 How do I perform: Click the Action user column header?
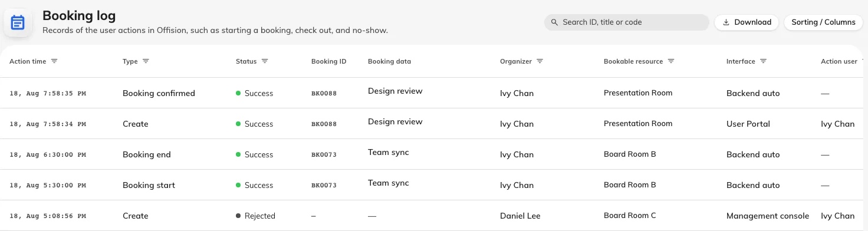click(839, 61)
